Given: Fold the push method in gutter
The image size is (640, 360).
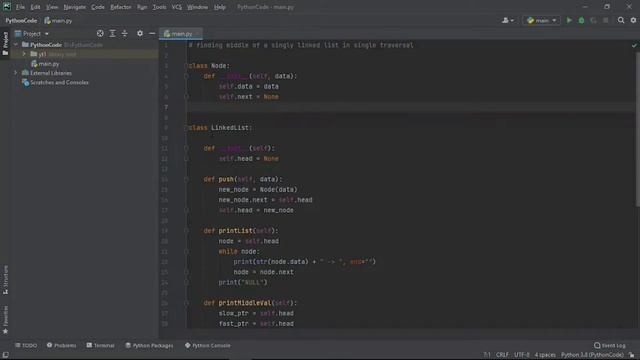Looking at the screenshot, I should tap(186, 179).
